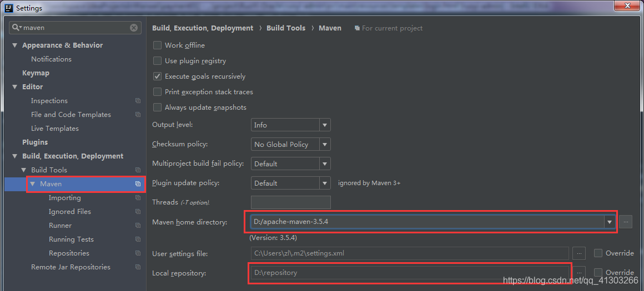The height and width of the screenshot is (291, 644).
Task: Click Build Tools in the breadcrumb
Action: pos(286,28)
